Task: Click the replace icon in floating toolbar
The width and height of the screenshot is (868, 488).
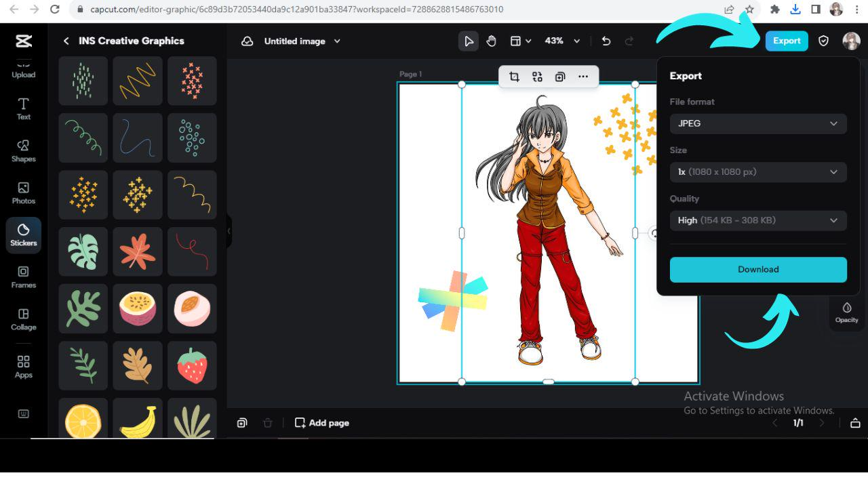Action: pos(537,77)
